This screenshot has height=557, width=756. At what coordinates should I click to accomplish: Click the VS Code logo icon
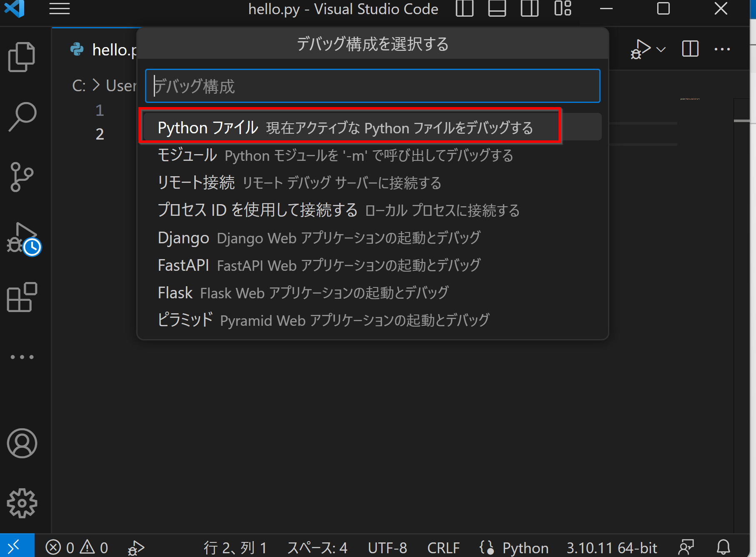click(x=15, y=9)
